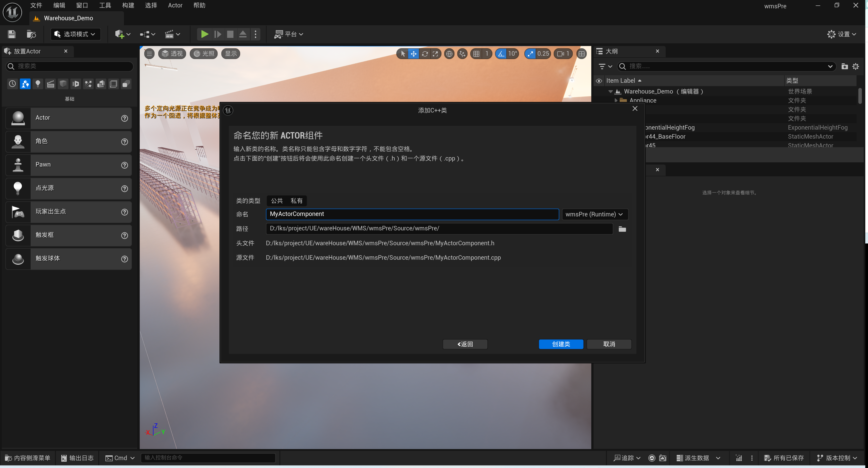Screen dimensions: 868x468
Task: Click help icon beside Pawn entry
Action: point(124,165)
